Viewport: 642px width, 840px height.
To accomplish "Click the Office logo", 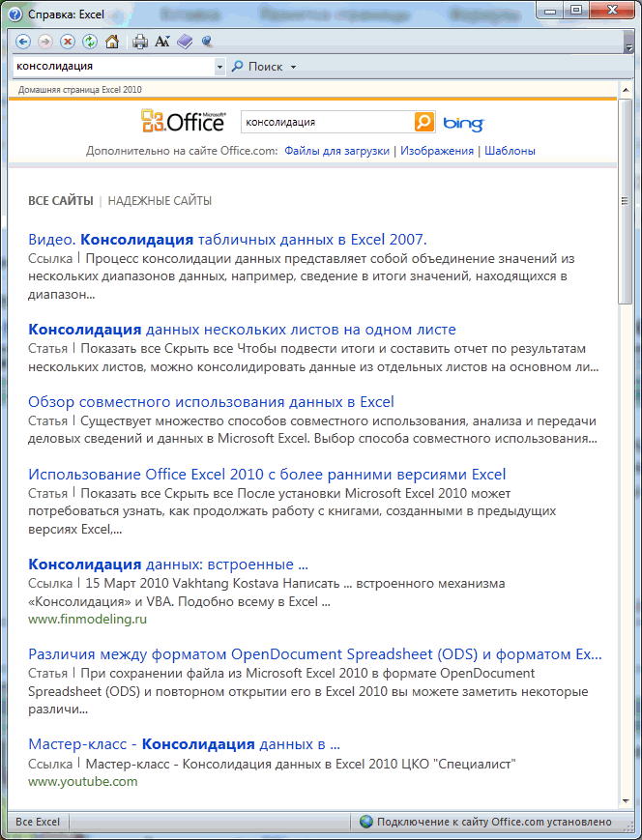I will click(x=184, y=121).
